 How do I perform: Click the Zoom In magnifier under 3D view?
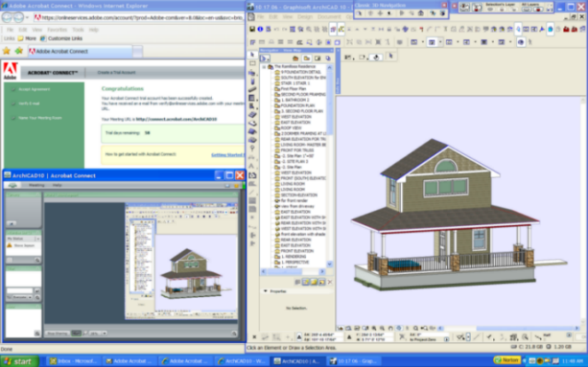click(374, 328)
